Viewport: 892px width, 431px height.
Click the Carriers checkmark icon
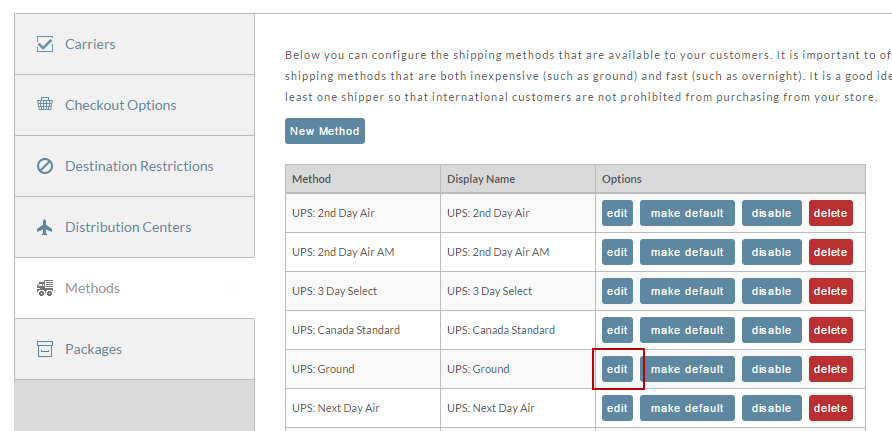click(45, 44)
